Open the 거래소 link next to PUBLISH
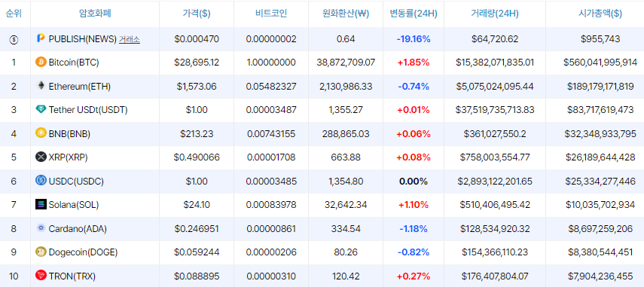The image size is (644, 287). pyautogui.click(x=130, y=39)
